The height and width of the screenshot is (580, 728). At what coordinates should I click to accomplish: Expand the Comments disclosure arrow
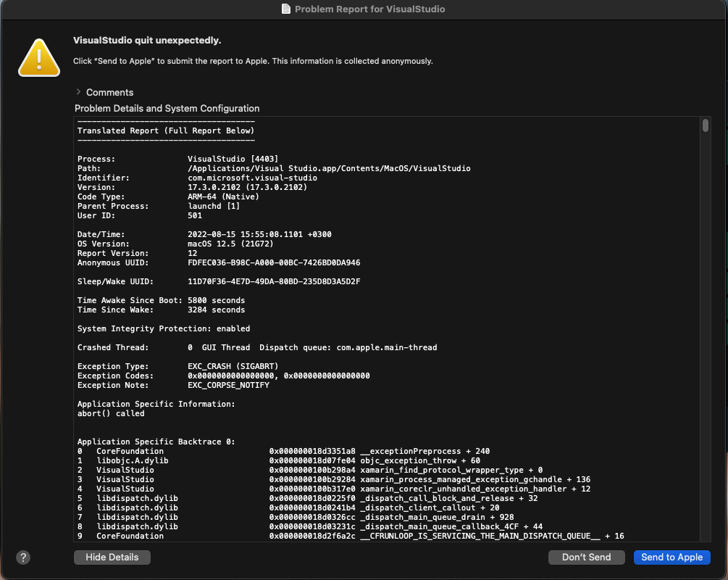click(78, 92)
